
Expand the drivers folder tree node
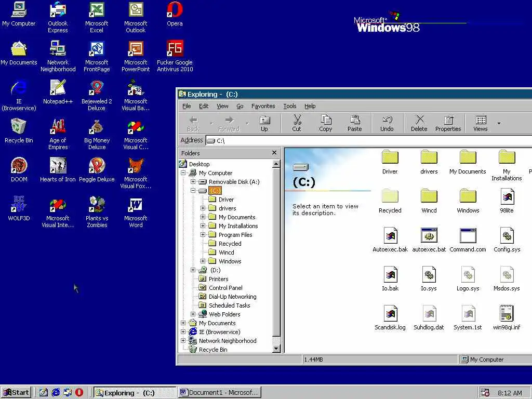point(203,208)
